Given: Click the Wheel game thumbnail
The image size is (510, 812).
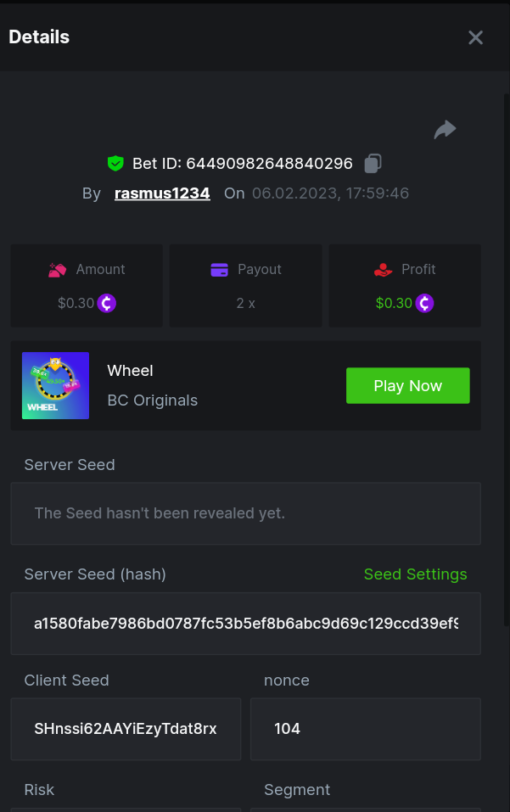Looking at the screenshot, I should coord(55,385).
